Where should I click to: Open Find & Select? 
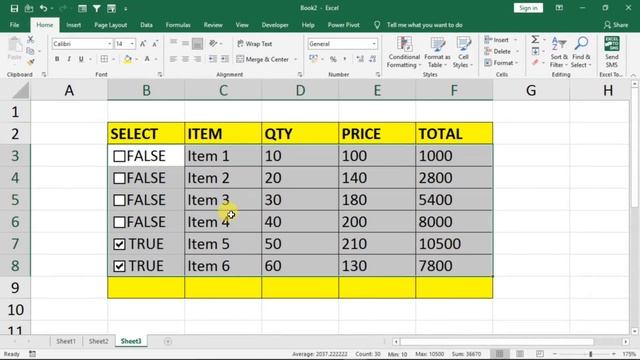point(581,52)
